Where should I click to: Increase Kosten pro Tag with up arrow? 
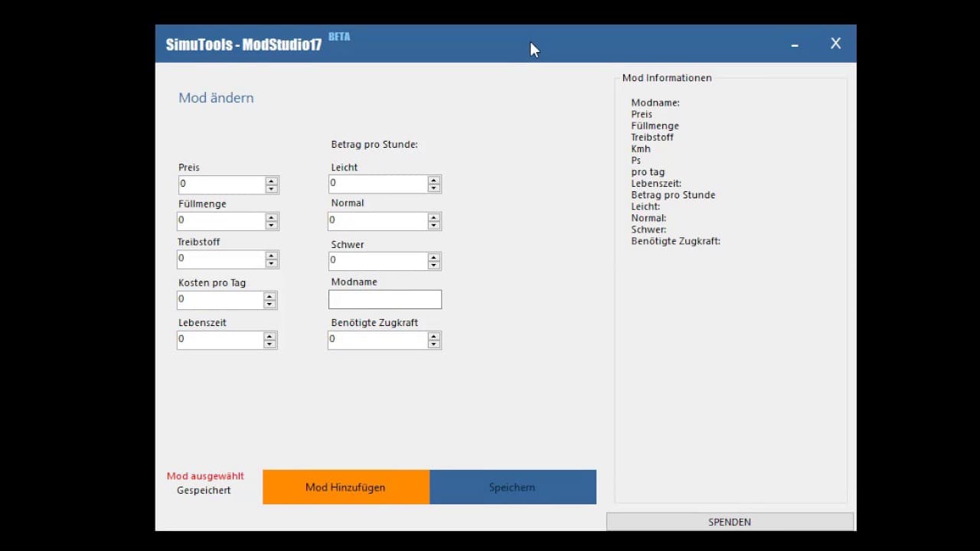(x=269, y=296)
